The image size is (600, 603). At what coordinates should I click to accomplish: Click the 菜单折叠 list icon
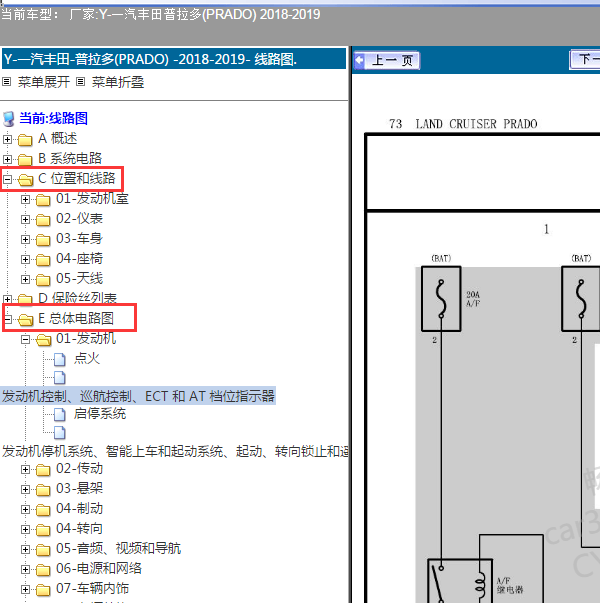tap(80, 82)
